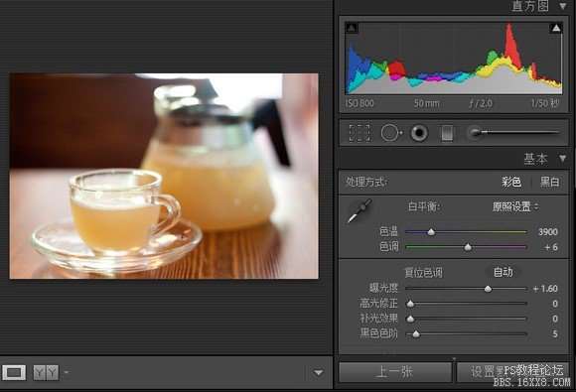576x392 pixels.
Task: Switch to loupe view mode
Action: [x=14, y=373]
